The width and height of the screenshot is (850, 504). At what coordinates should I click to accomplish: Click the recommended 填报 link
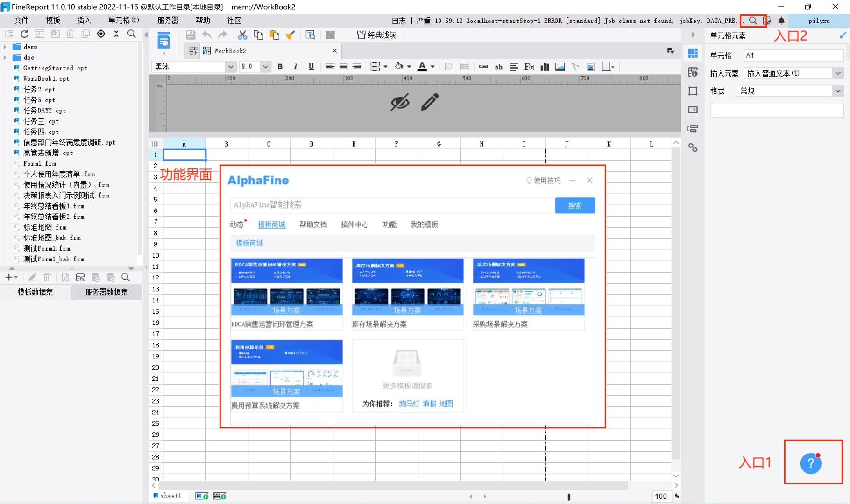[x=429, y=404]
